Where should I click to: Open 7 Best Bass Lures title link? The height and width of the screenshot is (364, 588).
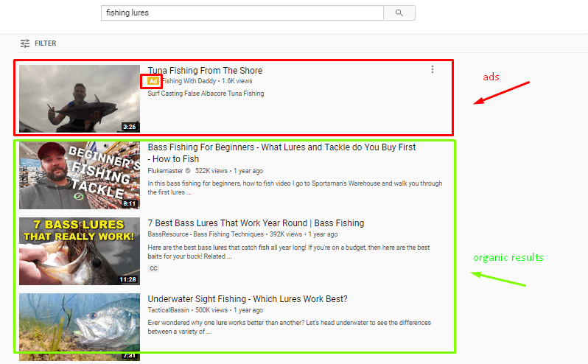pyautogui.click(x=256, y=223)
